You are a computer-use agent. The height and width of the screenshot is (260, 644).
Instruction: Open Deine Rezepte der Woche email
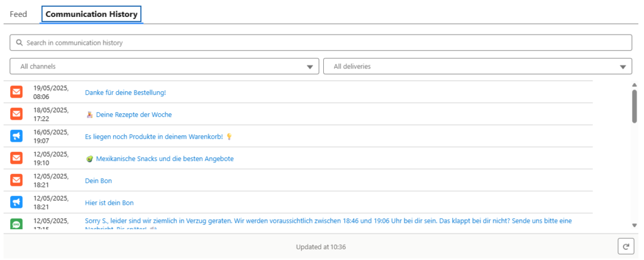click(x=133, y=115)
